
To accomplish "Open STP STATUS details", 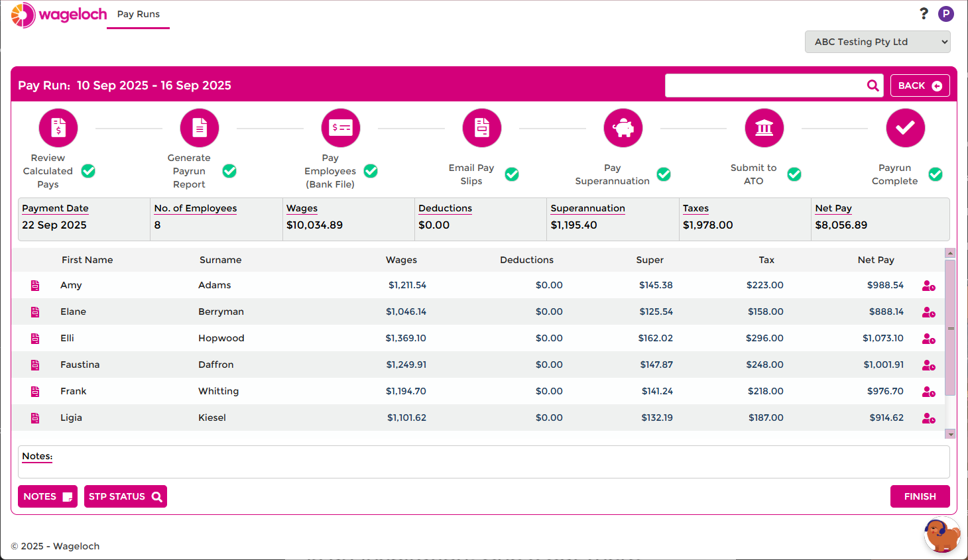I will 125,496.
